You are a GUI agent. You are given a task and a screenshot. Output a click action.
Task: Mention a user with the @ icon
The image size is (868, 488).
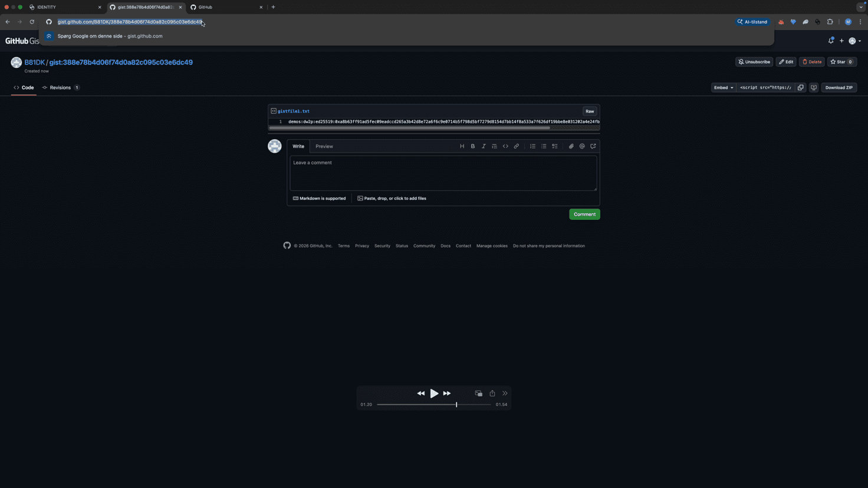582,146
